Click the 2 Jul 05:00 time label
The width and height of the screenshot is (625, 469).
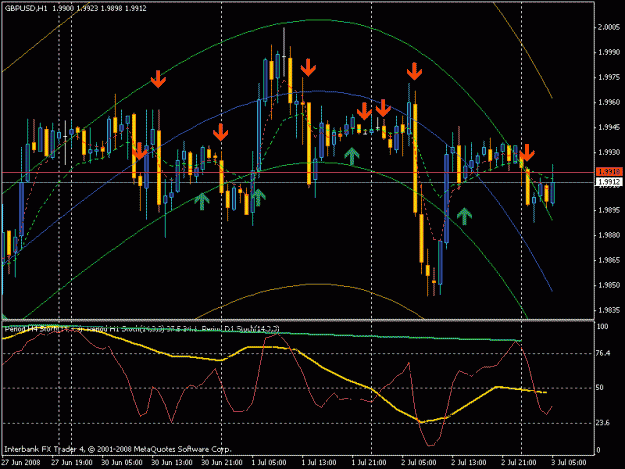(419, 462)
